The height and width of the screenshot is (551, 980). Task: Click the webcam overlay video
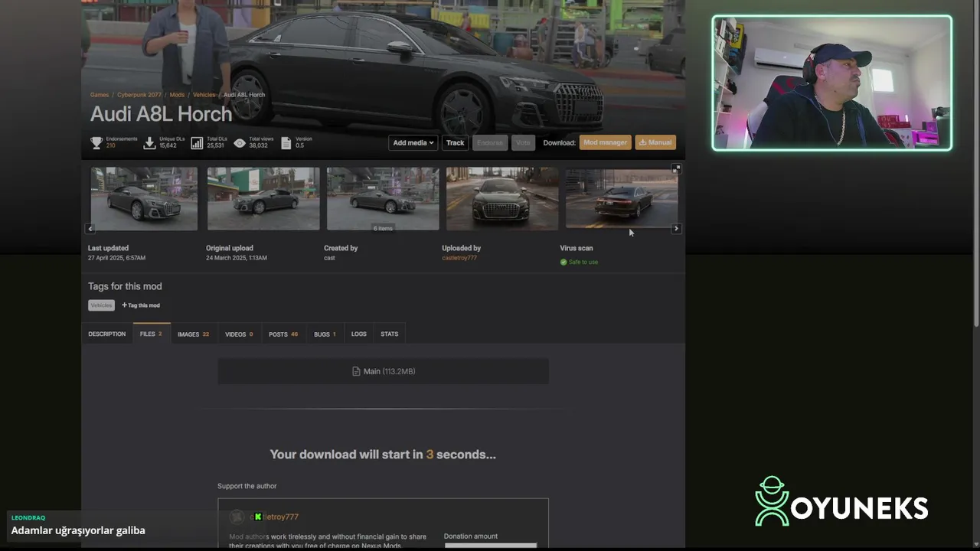[x=832, y=83]
